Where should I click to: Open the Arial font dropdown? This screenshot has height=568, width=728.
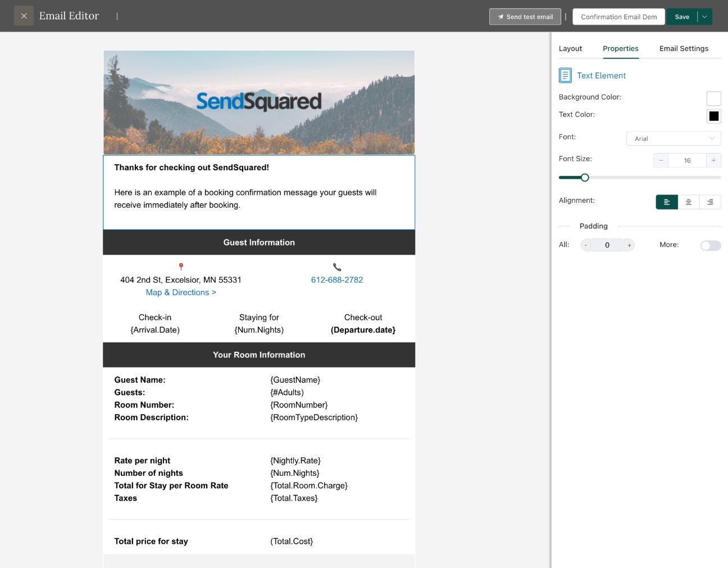(x=674, y=139)
